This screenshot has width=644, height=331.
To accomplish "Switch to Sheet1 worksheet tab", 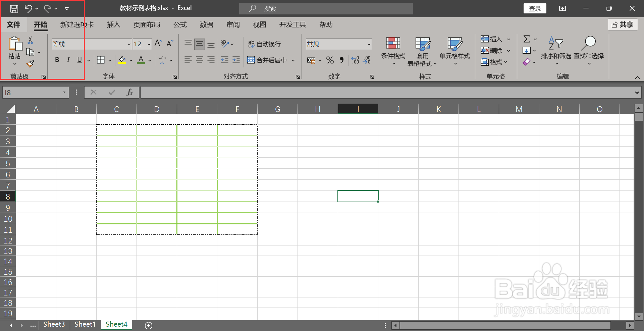I will coord(85,324).
